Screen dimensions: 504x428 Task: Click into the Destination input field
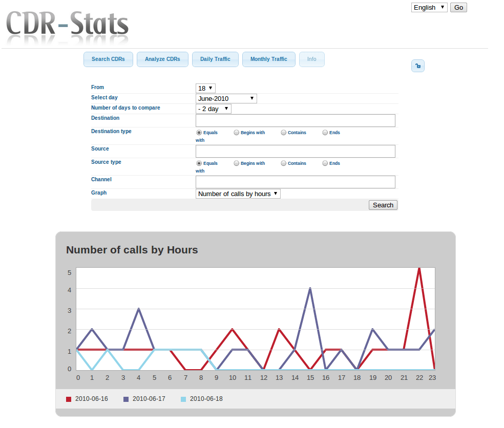point(295,120)
